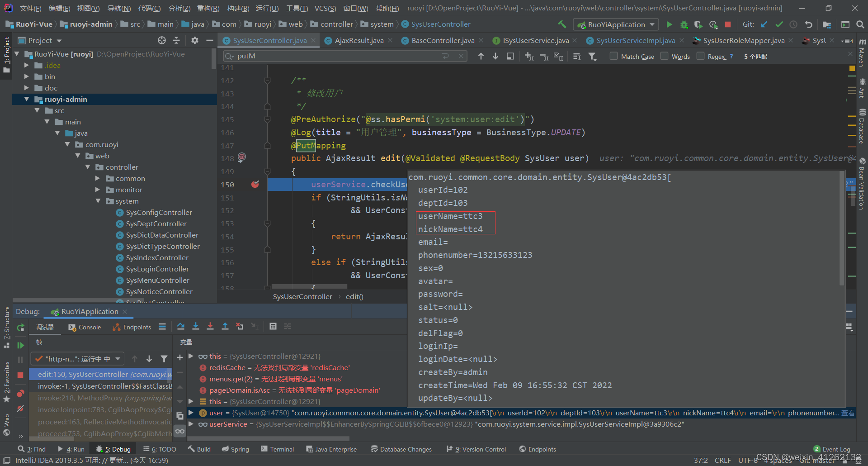Viewport: 868px width, 466px height.
Task: Select edit:150 SysUserController stack frame
Action: (101, 374)
